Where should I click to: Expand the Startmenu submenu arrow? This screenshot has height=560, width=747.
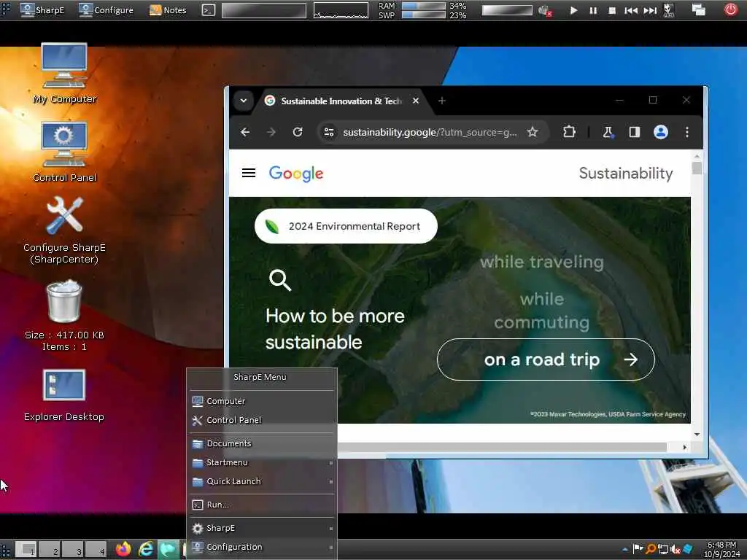click(x=330, y=463)
